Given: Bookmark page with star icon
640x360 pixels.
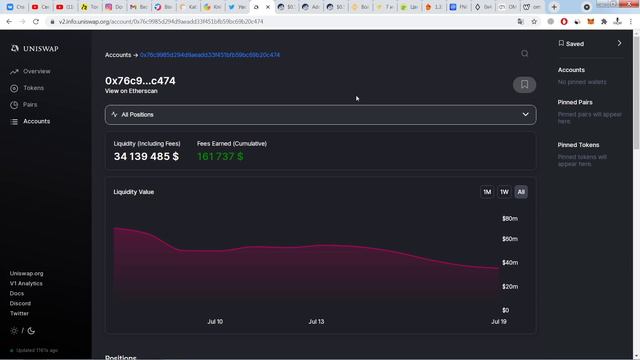Looking at the screenshot, I should 534,22.
